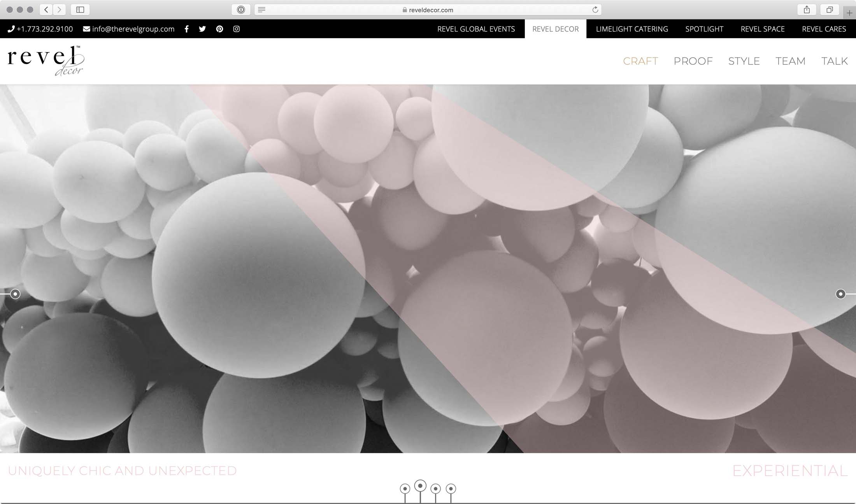Image resolution: width=856 pixels, height=504 pixels.
Task: Open the Instagram icon in top bar
Action: 236,29
